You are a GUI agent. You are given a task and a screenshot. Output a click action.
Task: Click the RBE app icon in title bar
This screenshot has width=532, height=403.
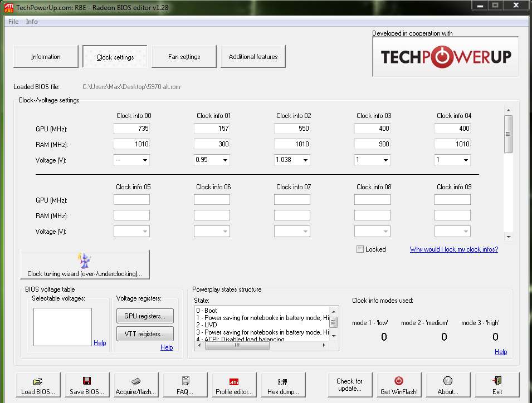(x=8, y=7)
